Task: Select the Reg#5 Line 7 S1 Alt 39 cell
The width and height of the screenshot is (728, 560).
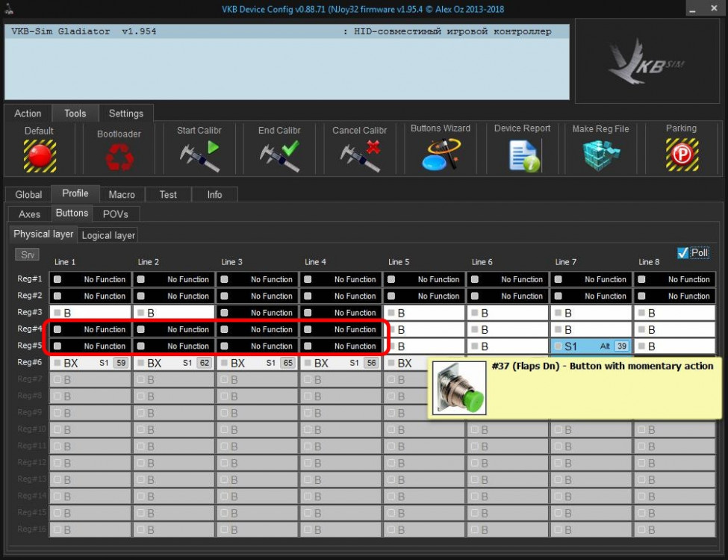Action: tap(591, 346)
